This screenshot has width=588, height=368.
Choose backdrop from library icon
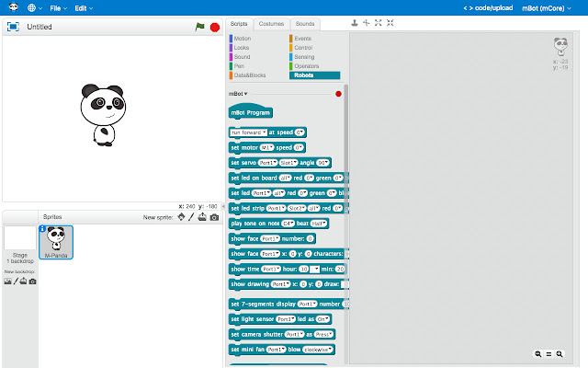click(x=7, y=282)
